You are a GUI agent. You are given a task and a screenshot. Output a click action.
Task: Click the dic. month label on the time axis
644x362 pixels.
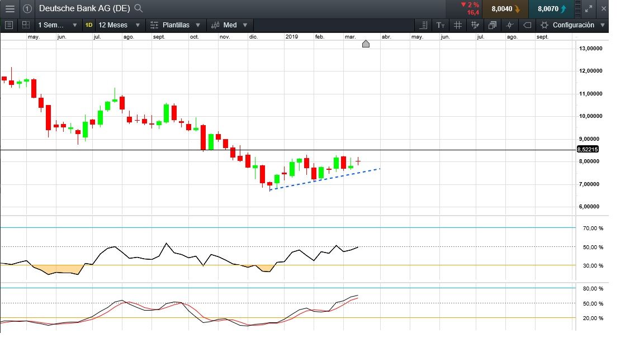tap(253, 37)
